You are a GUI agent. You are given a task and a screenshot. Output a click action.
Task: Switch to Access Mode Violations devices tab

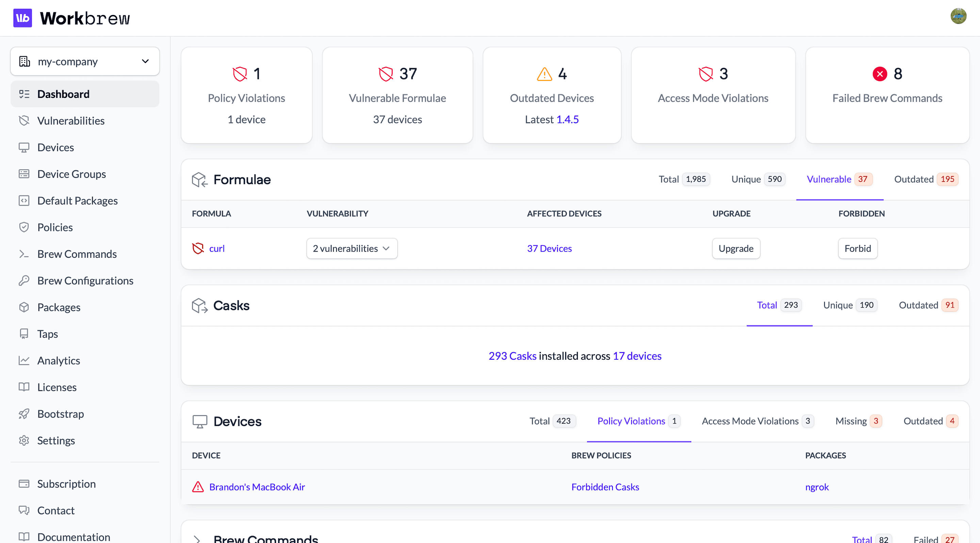(757, 421)
